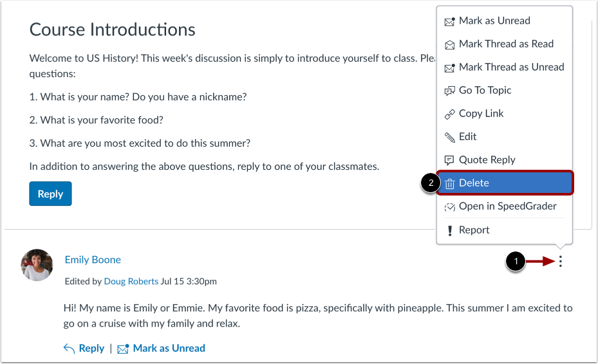
Task: Click the Edit pencil icon
Action: 449,137
